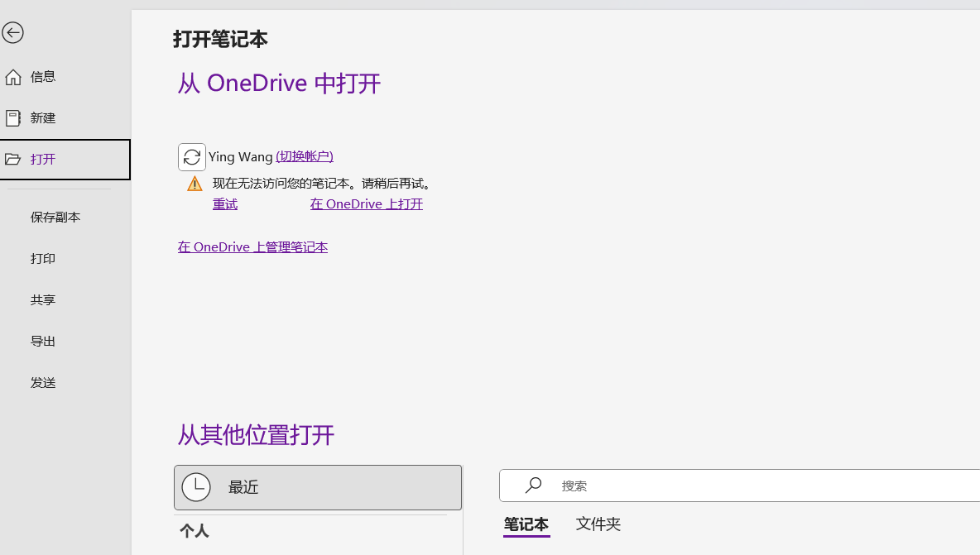Click the notebook icon beside 新建
980x555 pixels.
coord(13,118)
